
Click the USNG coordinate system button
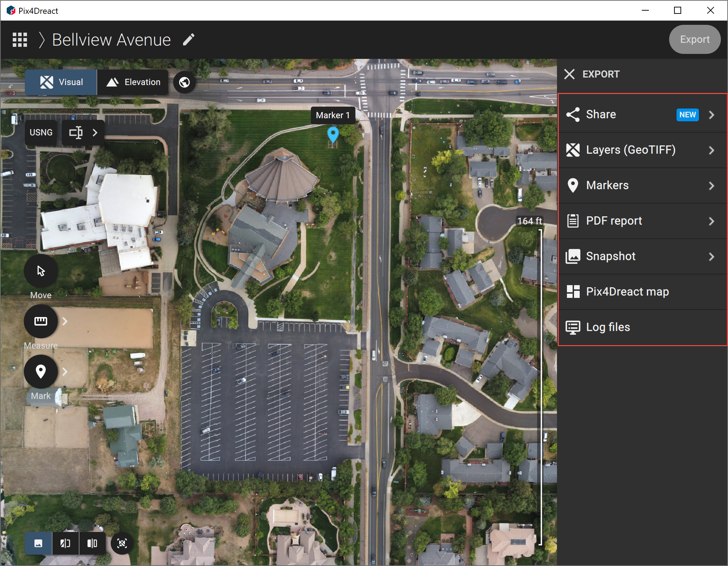(41, 133)
